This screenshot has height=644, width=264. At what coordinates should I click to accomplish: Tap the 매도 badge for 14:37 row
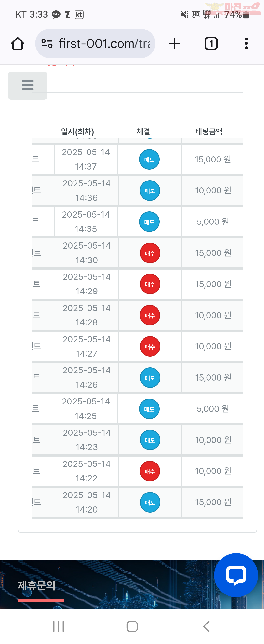tap(149, 159)
